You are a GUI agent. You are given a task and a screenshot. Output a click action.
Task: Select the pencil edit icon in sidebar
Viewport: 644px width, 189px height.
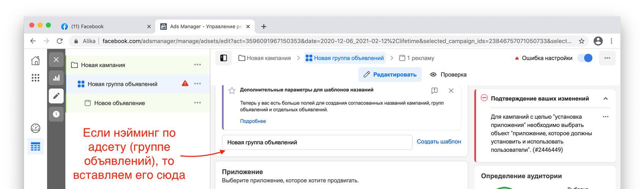coord(56,96)
